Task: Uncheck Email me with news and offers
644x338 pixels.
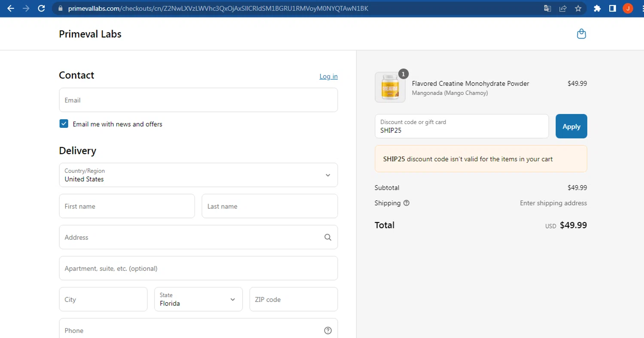Action: click(x=64, y=124)
